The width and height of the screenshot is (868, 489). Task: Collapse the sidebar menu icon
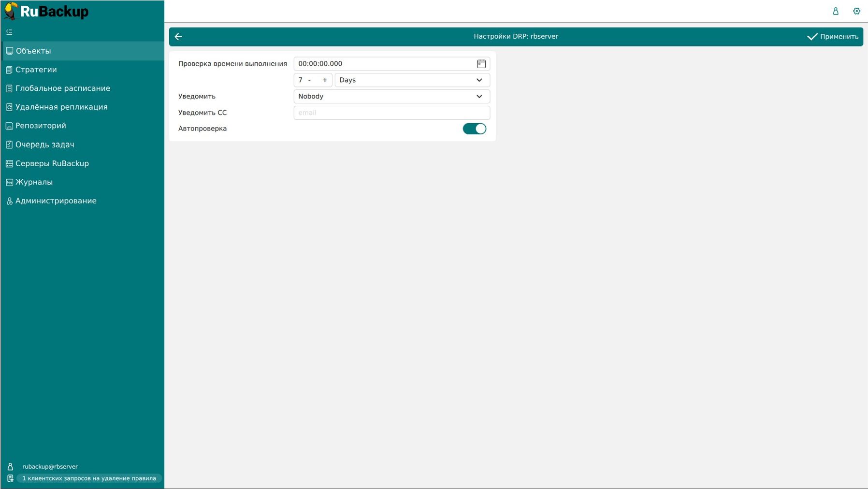(9, 32)
